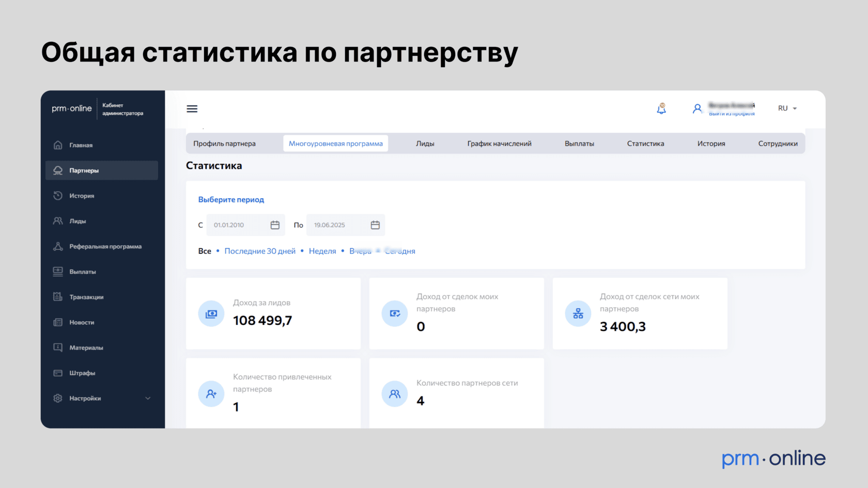Image resolution: width=868 pixels, height=488 pixels.
Task: Open the notifications bell icon
Action: click(x=661, y=108)
